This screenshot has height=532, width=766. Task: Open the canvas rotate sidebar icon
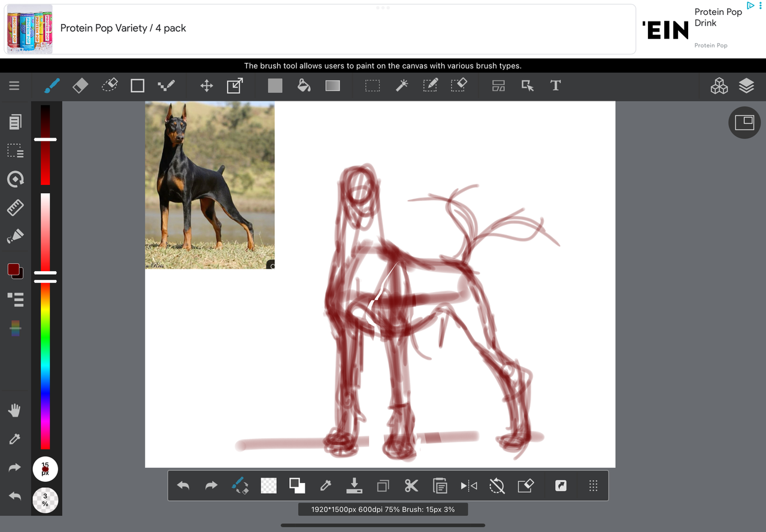tap(15, 179)
